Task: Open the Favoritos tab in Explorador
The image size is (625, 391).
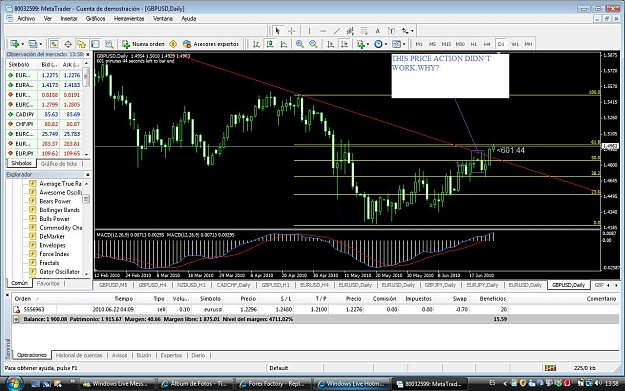Action: pyautogui.click(x=48, y=283)
